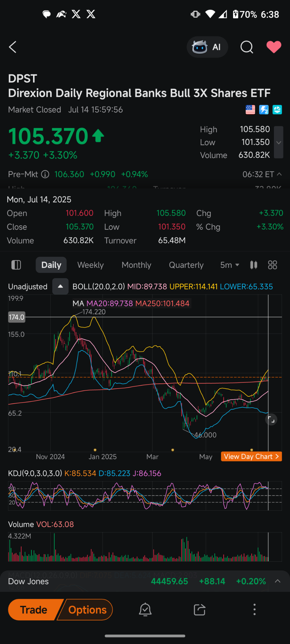Expand the Dow Jones index ticker bar
The height and width of the screenshot is (644, 290).
(145, 581)
